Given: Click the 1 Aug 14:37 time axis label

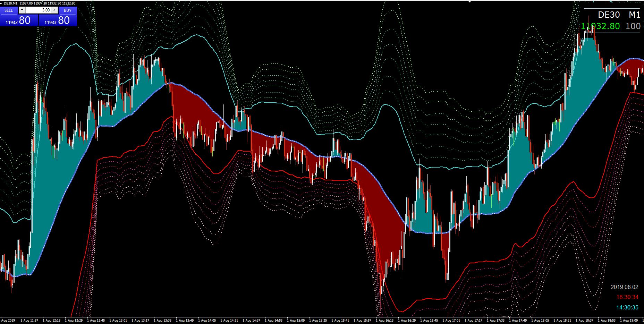Looking at the screenshot, I should coord(251,321).
